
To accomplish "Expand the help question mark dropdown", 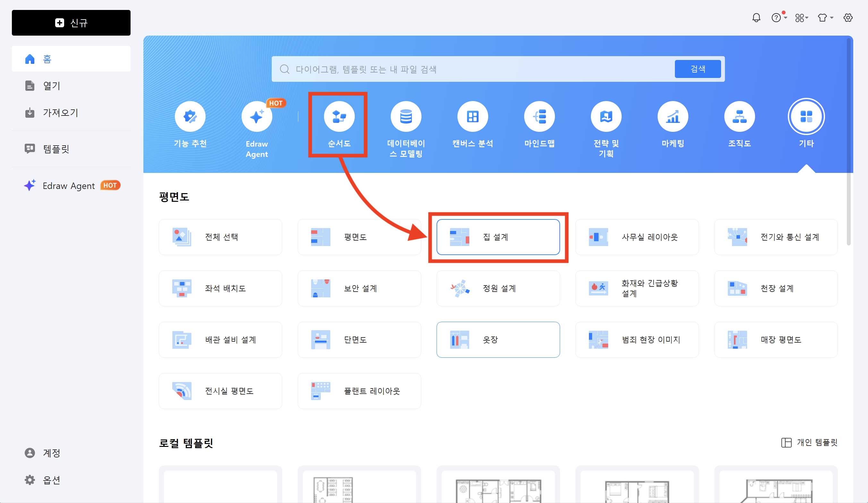I will coord(779,18).
